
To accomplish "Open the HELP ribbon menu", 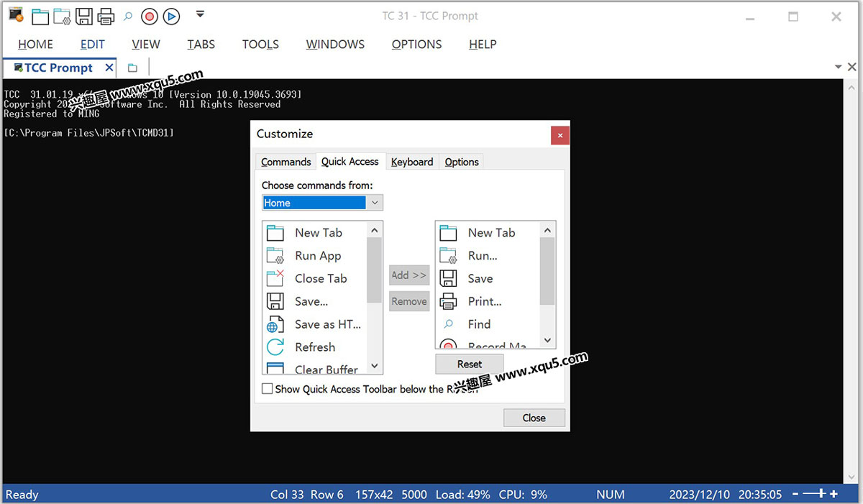I will [483, 45].
